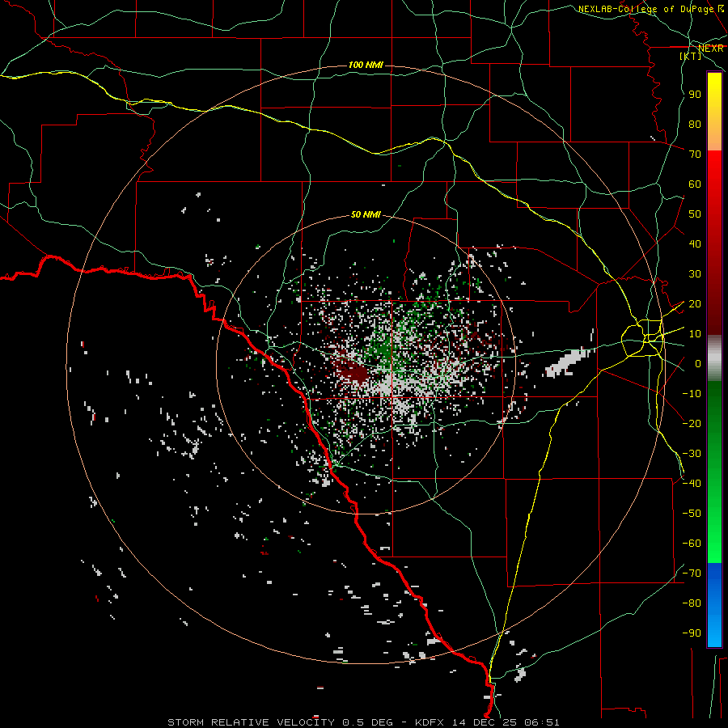This screenshot has width=728, height=728.
Task: Click the positive 80 value on velocity scale
Action: pos(695,124)
